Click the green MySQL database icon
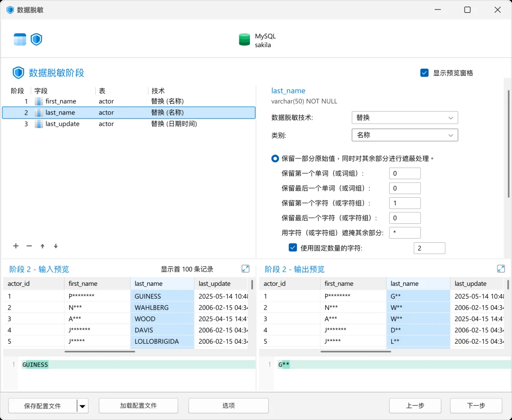The width and height of the screenshot is (512, 420). coord(244,39)
